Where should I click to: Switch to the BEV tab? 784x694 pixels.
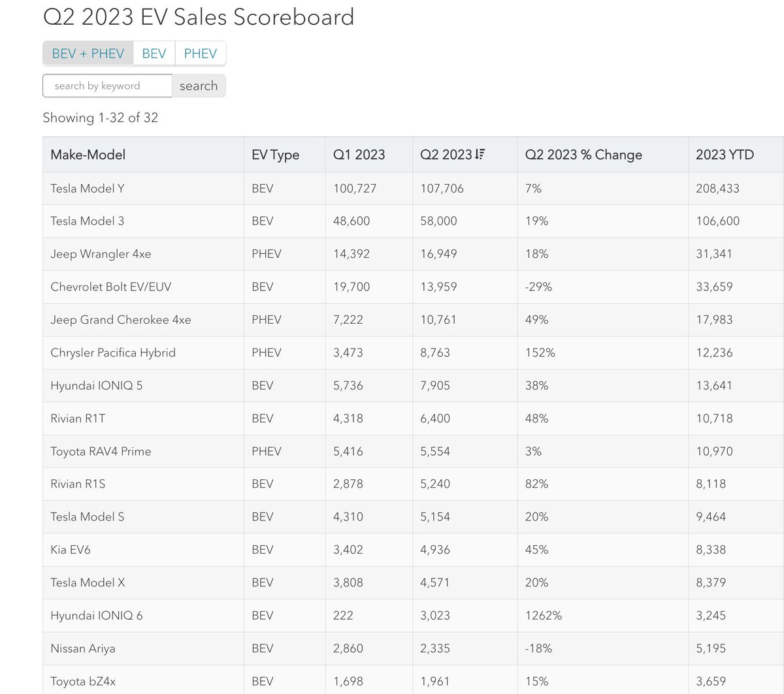click(x=154, y=53)
